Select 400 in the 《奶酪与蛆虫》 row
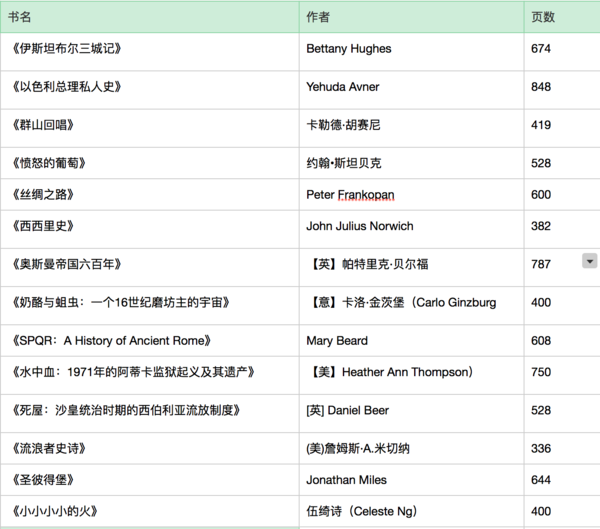This screenshot has width=600, height=529. click(x=541, y=302)
